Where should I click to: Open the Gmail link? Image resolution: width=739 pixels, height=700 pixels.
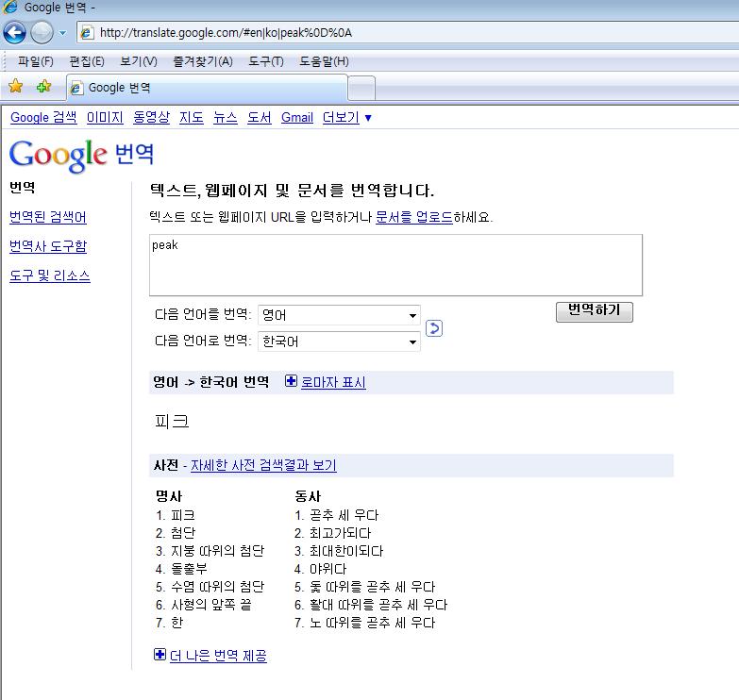[297, 117]
